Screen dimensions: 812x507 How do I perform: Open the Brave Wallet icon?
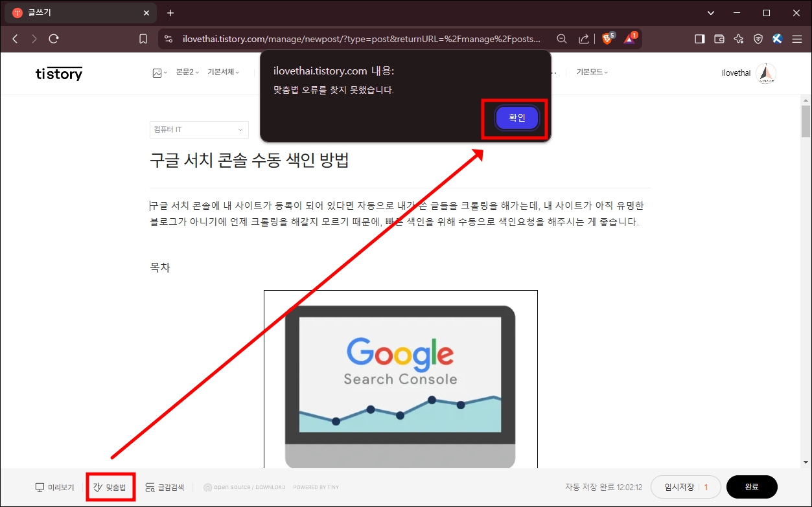[x=719, y=39]
